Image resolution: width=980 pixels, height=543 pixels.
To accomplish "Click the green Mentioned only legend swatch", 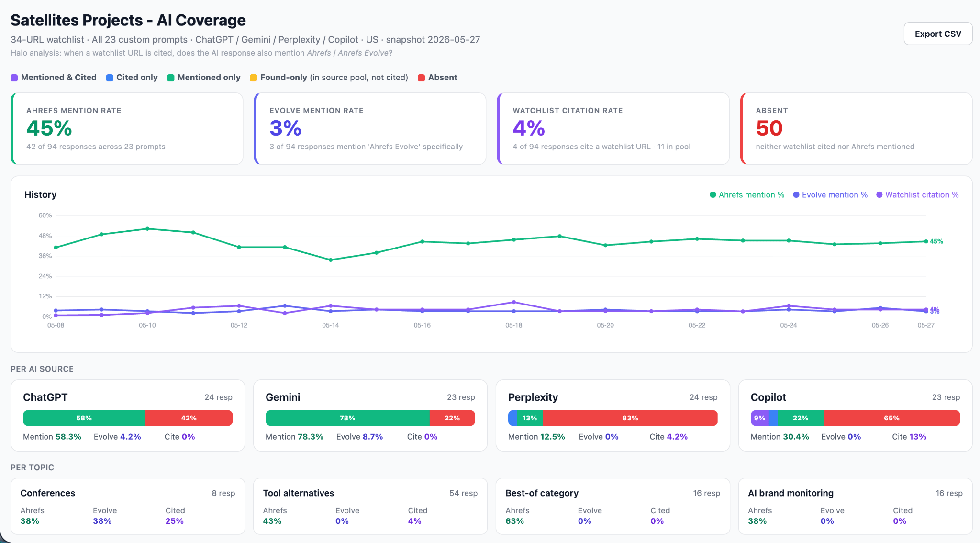I will tap(170, 78).
